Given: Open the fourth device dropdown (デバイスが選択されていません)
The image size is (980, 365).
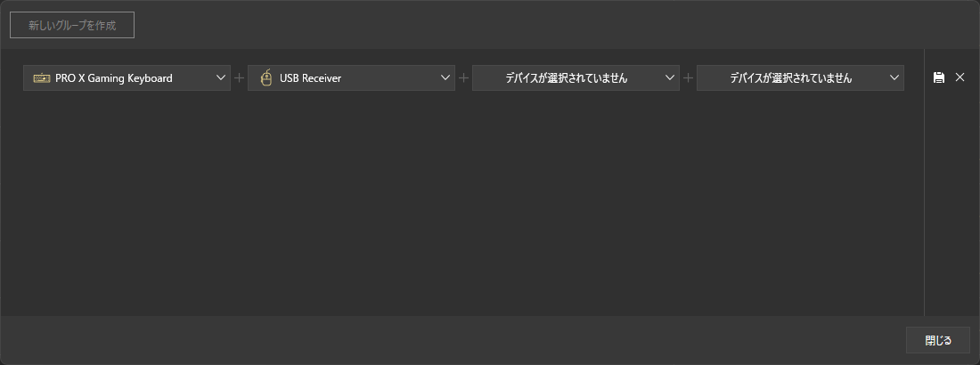Looking at the screenshot, I should click(800, 78).
